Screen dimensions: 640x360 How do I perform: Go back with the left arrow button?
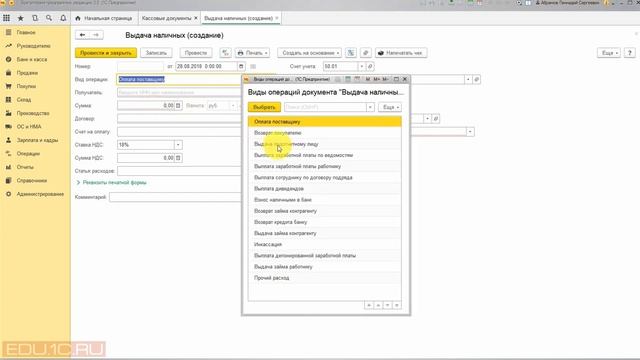[x=82, y=35]
